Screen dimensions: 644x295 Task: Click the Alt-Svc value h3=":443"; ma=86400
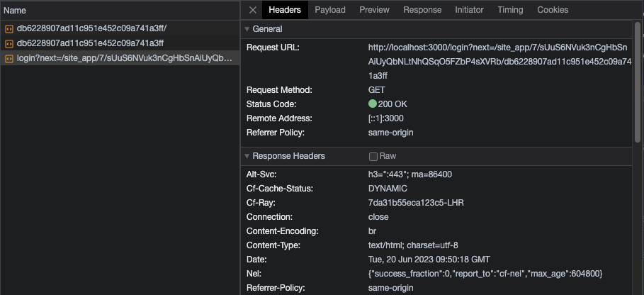410,174
